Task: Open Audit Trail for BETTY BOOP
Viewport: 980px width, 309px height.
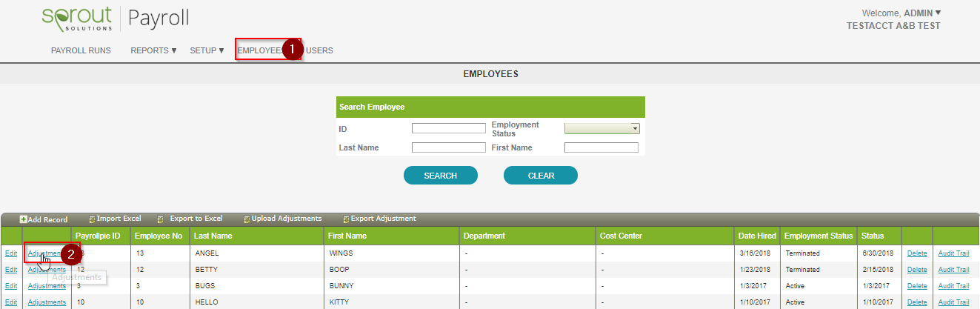Action: (953, 270)
